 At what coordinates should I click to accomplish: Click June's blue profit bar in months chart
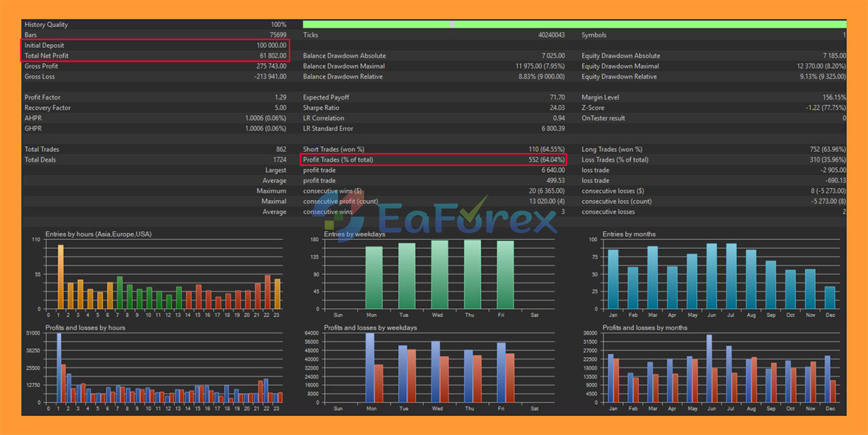point(709,368)
